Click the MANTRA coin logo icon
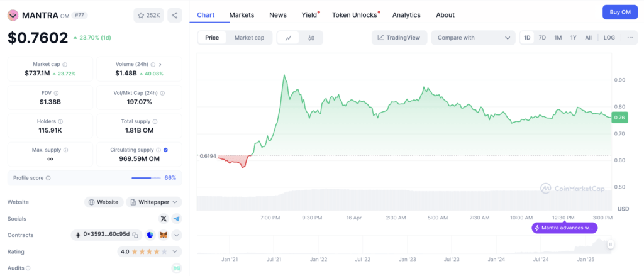Image resolution: width=644 pixels, height=276 pixels. point(13,16)
